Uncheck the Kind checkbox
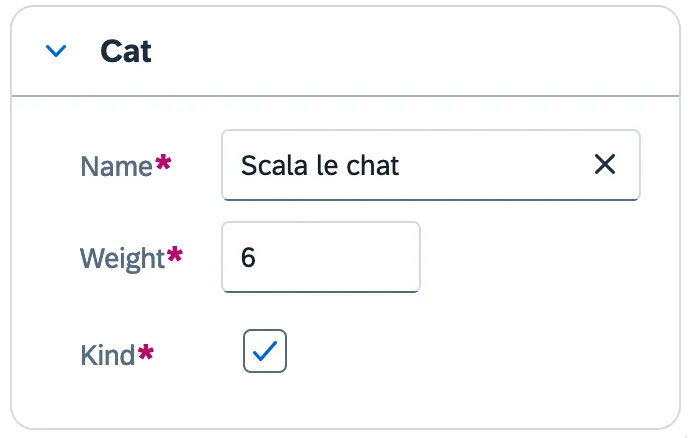The height and width of the screenshot is (438, 688). tap(265, 351)
